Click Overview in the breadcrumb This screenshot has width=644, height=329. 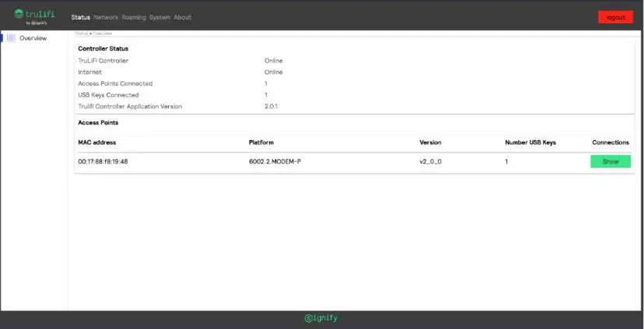(x=103, y=33)
